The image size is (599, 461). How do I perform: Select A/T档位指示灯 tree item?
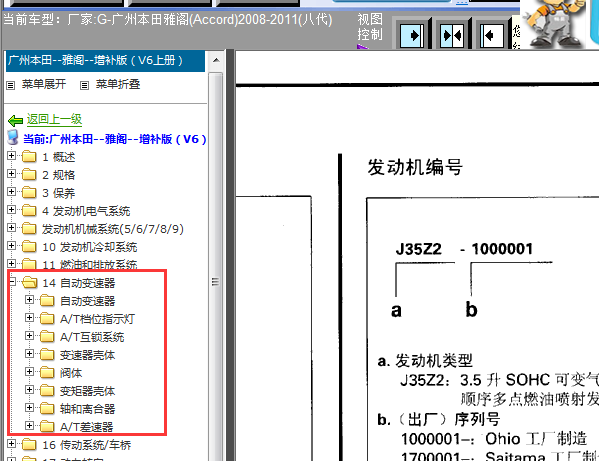click(97, 319)
